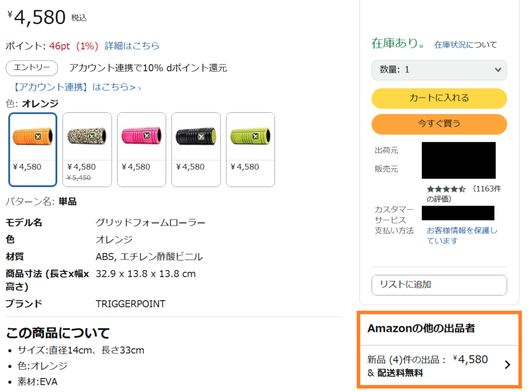Follow 【アカウント連携】はこちら link
Viewport: 532px width, 392px height.
pos(76,87)
